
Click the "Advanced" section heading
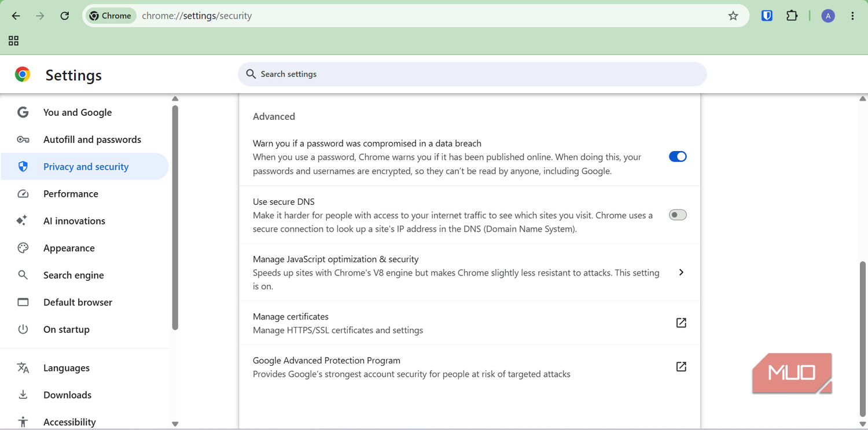click(x=274, y=116)
